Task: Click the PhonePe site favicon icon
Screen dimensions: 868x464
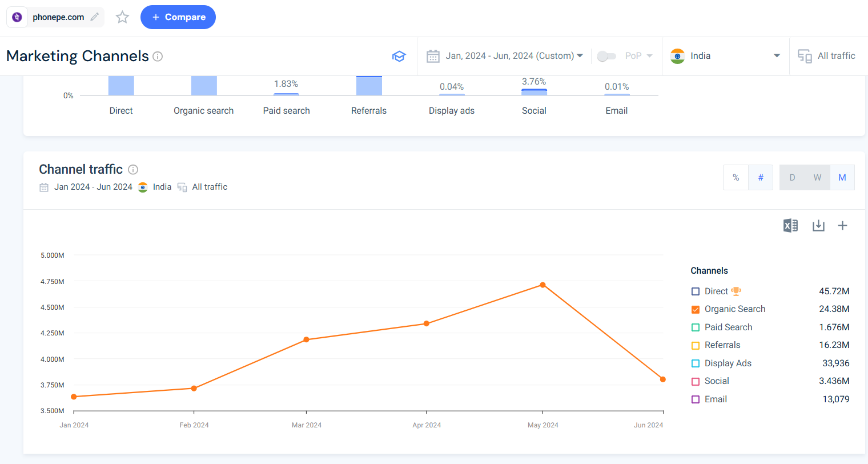Action: (x=17, y=17)
